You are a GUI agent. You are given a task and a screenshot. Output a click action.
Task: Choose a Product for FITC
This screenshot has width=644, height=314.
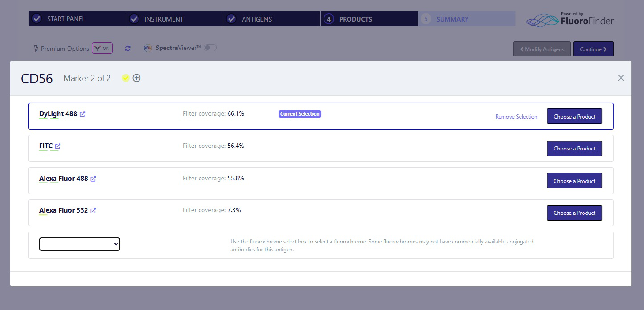click(x=574, y=149)
